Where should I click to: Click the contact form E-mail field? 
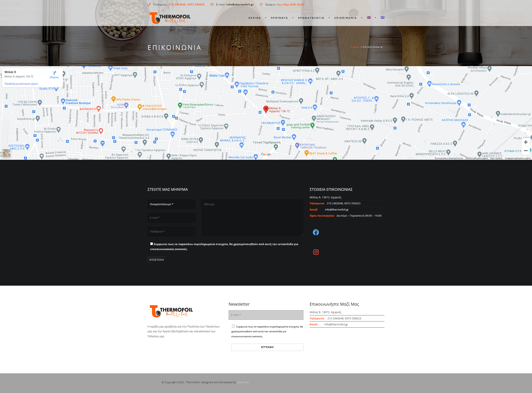(x=171, y=218)
